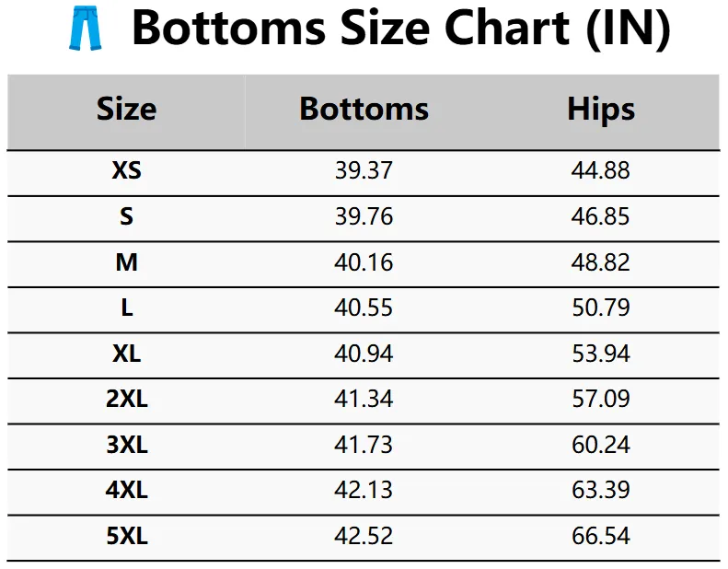
Task: Select the 66.54 hips cell
Action: tap(601, 536)
